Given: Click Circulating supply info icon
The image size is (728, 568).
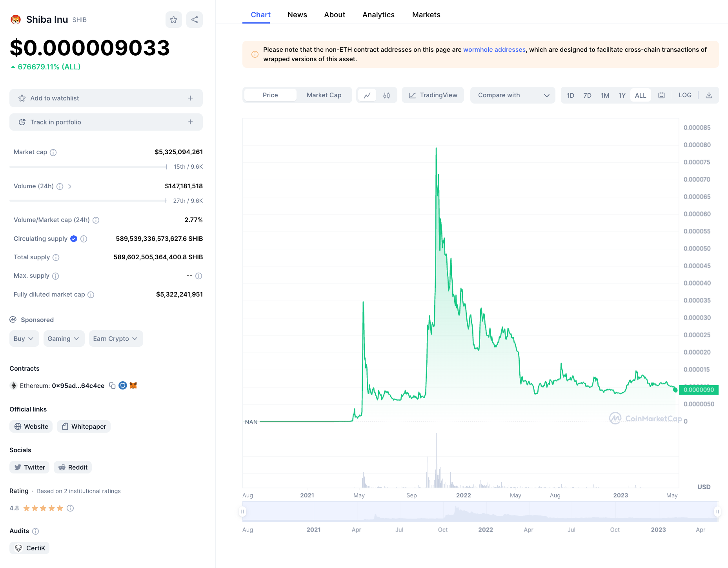Looking at the screenshot, I should click(x=84, y=239).
